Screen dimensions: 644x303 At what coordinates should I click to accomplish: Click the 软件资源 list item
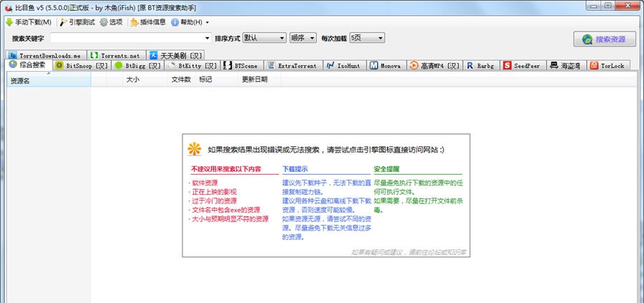tap(203, 183)
